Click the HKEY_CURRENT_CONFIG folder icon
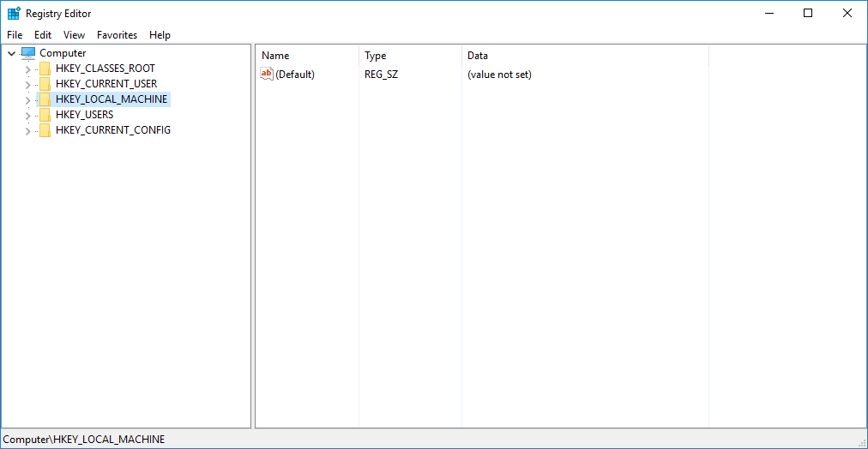868x449 pixels. coord(45,130)
